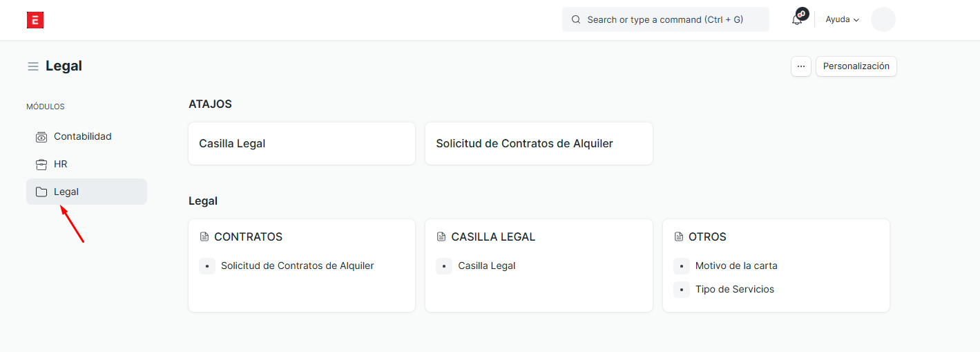Expand the Ayuda help dropdown
The height and width of the screenshot is (352, 980).
click(842, 19)
